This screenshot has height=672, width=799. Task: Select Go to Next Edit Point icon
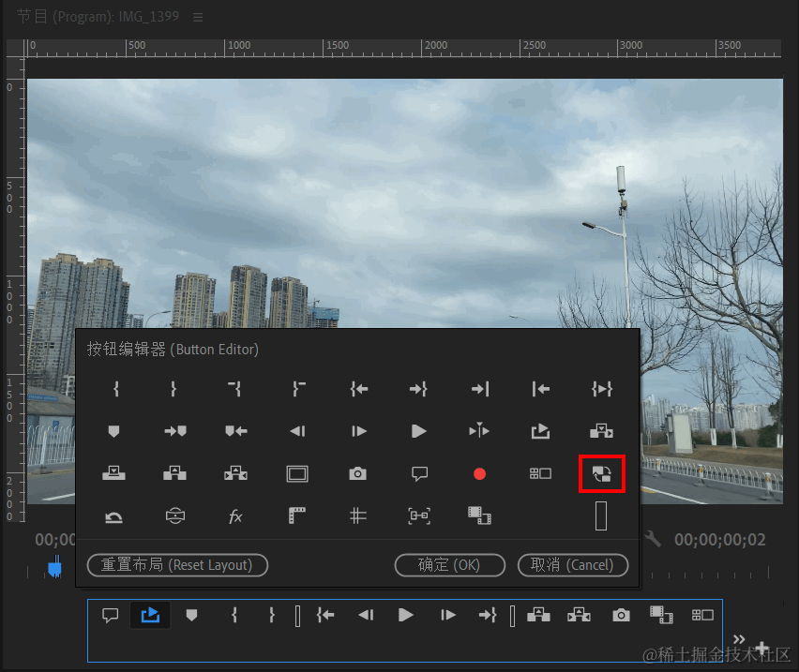click(479, 389)
